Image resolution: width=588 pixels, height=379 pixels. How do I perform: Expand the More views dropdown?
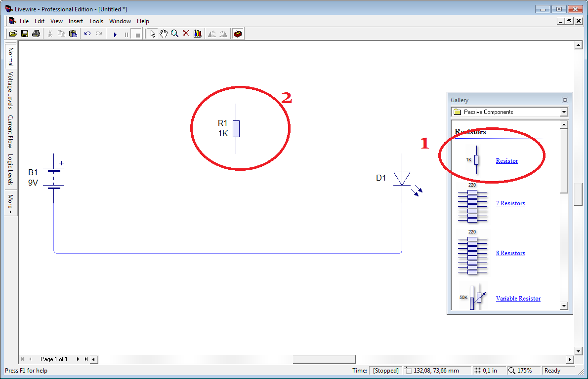click(x=10, y=203)
